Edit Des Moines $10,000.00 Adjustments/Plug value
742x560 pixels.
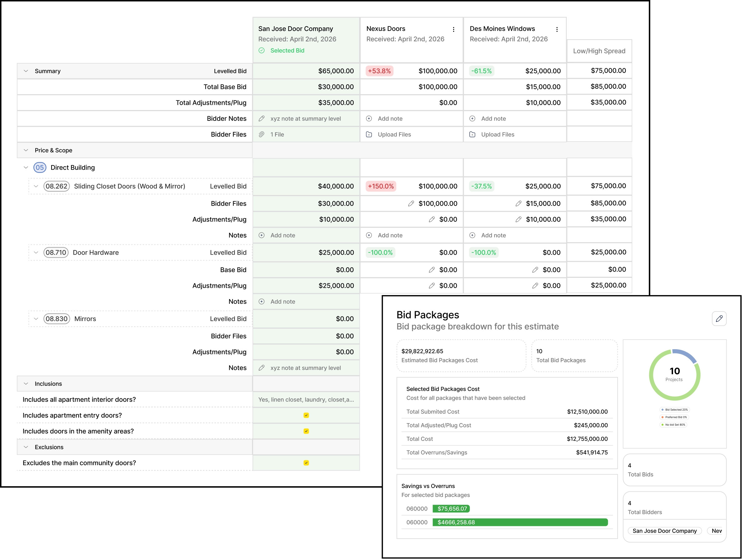click(518, 219)
